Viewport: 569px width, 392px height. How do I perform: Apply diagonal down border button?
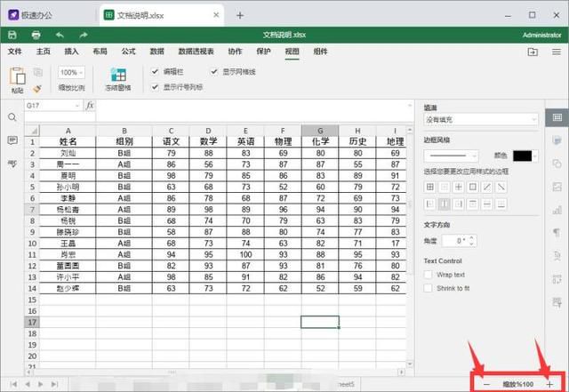[x=501, y=187]
